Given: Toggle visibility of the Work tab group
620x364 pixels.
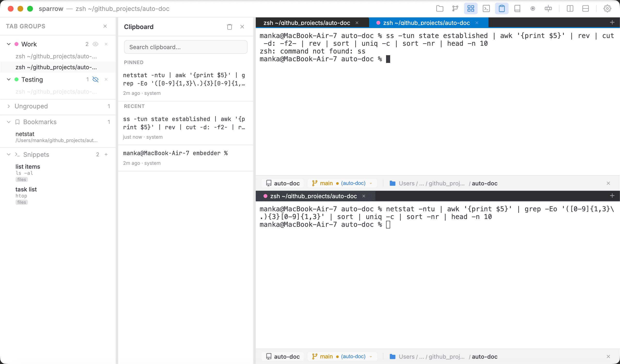Looking at the screenshot, I should click(x=95, y=44).
